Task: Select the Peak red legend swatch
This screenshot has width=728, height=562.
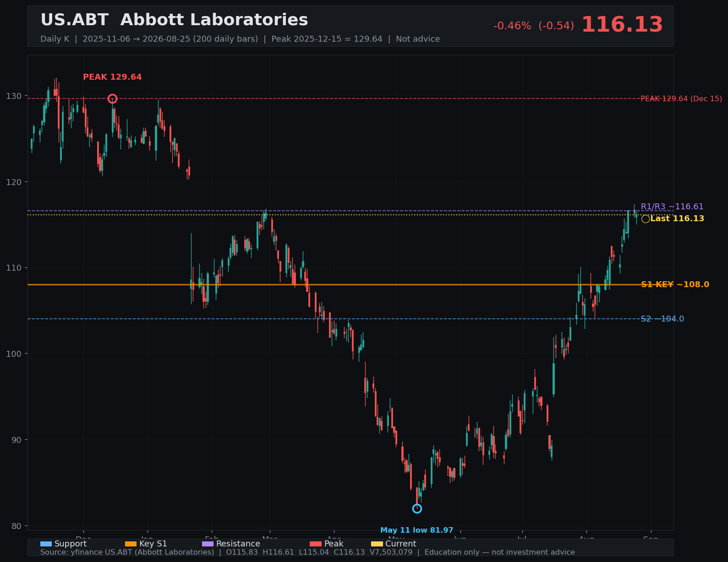Action: click(316, 544)
